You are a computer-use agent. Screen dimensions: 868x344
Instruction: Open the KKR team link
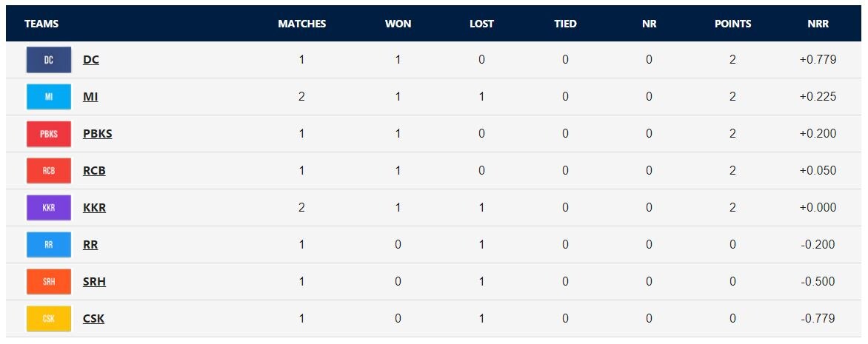click(94, 208)
